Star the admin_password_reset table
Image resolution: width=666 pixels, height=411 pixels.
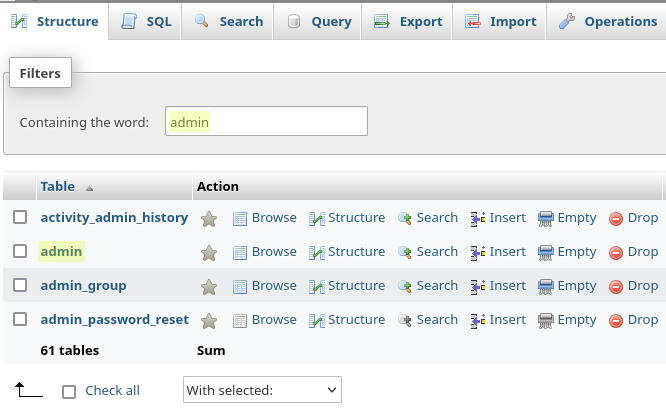(209, 321)
